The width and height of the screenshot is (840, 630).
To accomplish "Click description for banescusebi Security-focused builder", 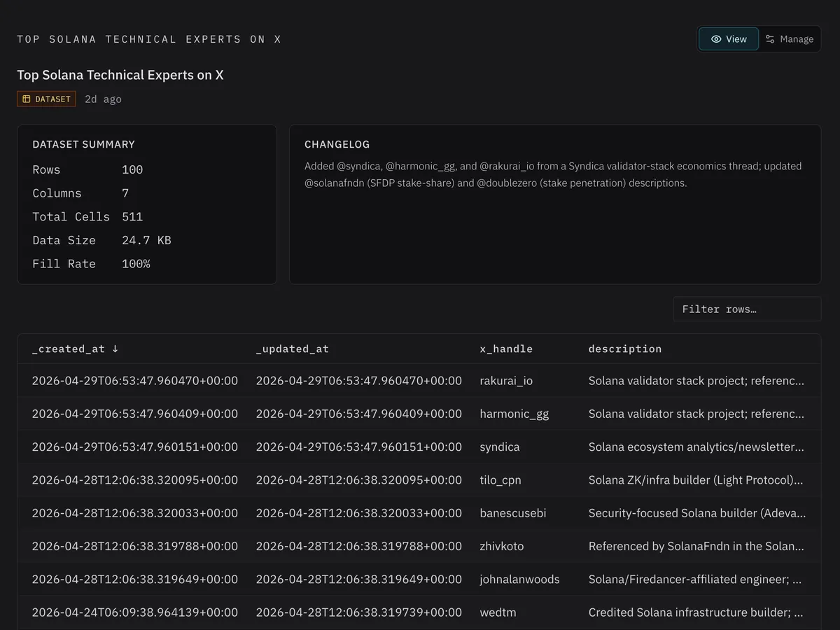I will pos(697,513).
